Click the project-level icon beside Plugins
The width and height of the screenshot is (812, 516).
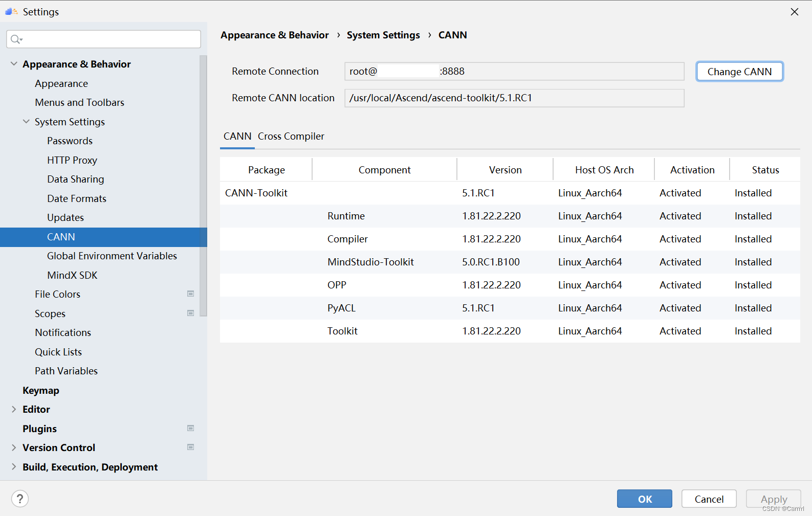pos(191,428)
